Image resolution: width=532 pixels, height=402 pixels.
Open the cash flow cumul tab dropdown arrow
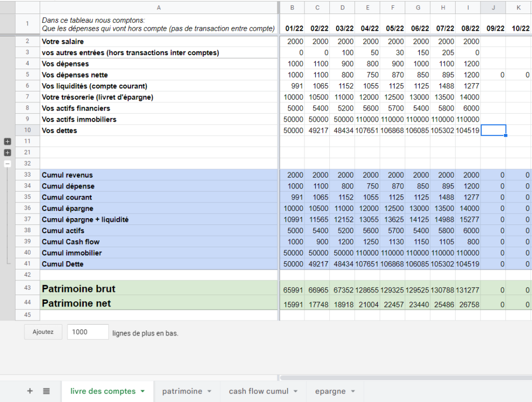[296, 392]
